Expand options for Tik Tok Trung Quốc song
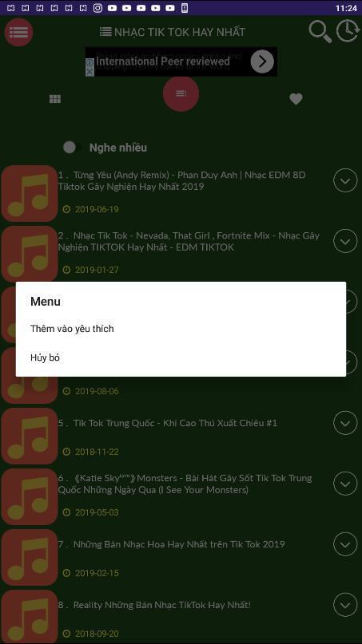 point(345,423)
